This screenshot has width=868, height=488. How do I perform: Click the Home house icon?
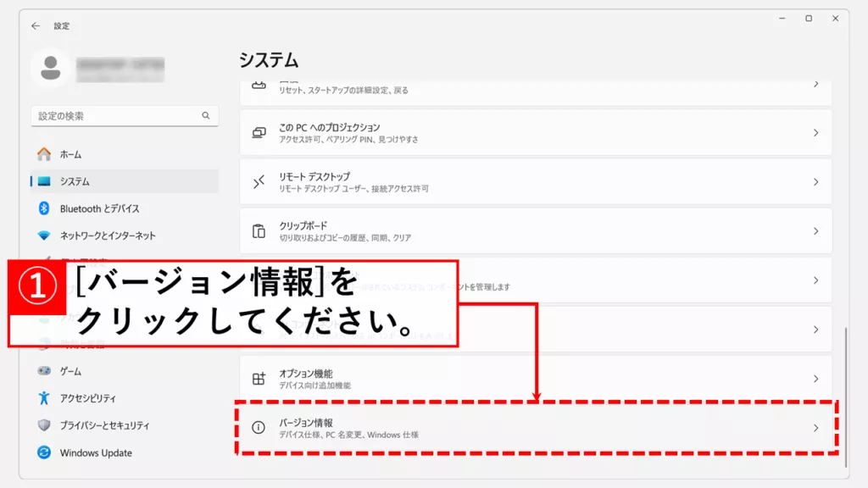point(44,154)
